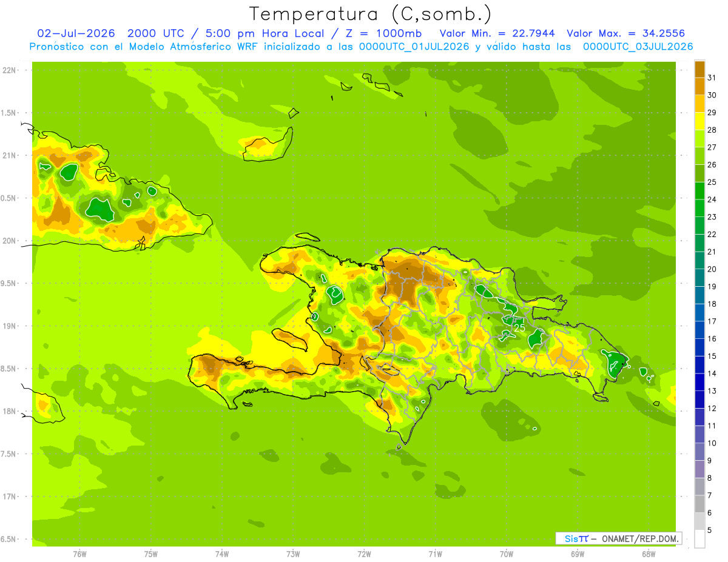Click the legend value 10
Image resolution: width=728 pixels, height=562 pixels.
[712, 443]
